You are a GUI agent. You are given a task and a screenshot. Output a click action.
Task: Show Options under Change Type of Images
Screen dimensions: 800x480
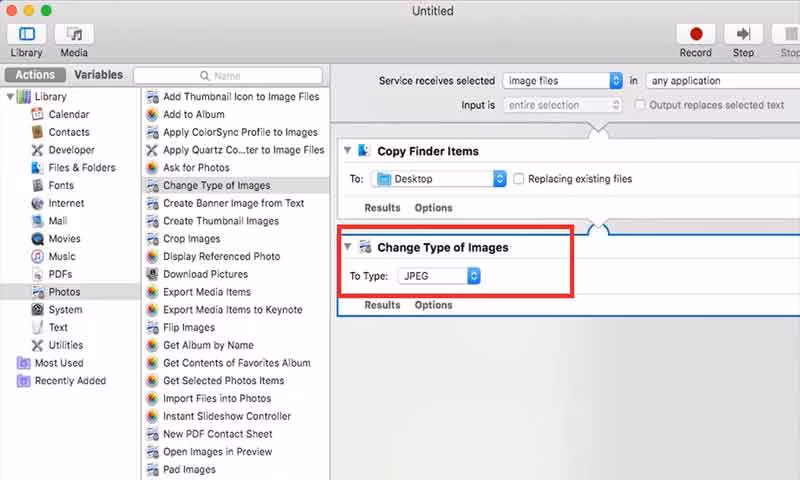point(433,305)
